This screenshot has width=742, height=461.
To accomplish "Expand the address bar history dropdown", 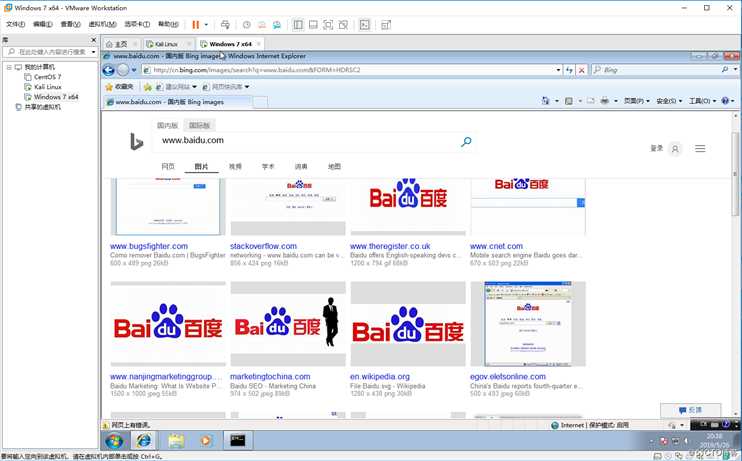I will (x=558, y=70).
